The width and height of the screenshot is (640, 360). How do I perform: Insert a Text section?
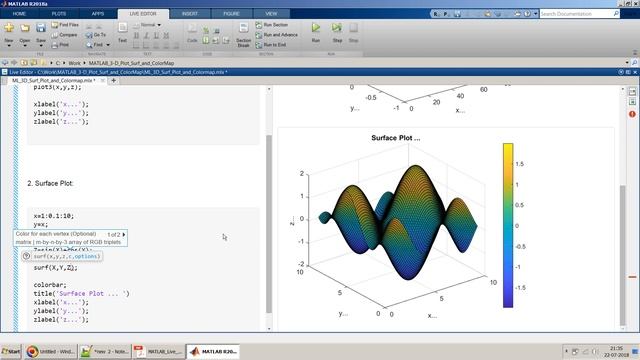tap(122, 33)
